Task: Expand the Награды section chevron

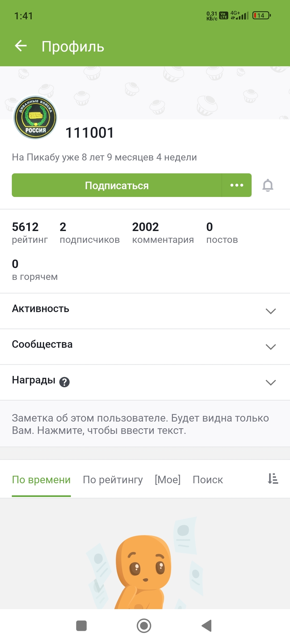Action: coord(270,382)
